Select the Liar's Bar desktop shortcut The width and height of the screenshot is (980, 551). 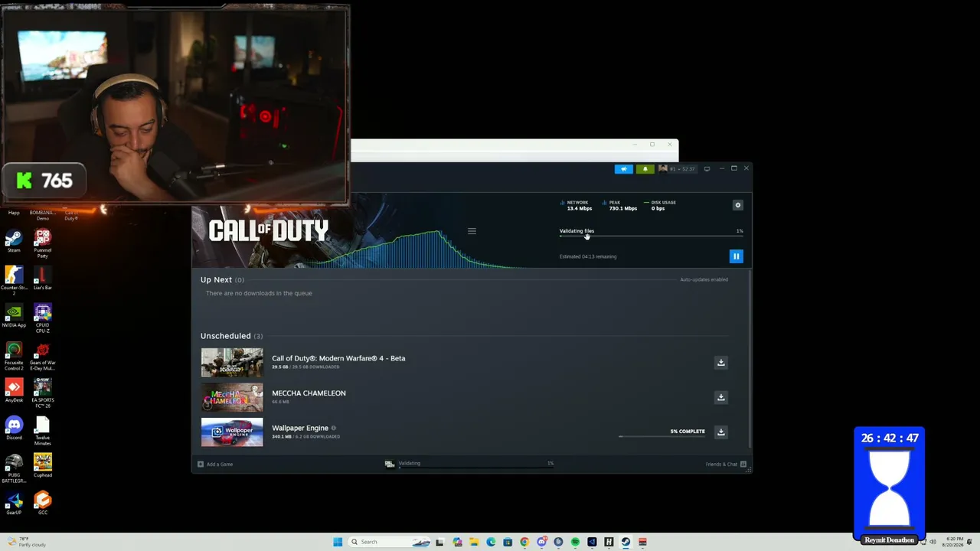[42, 279]
